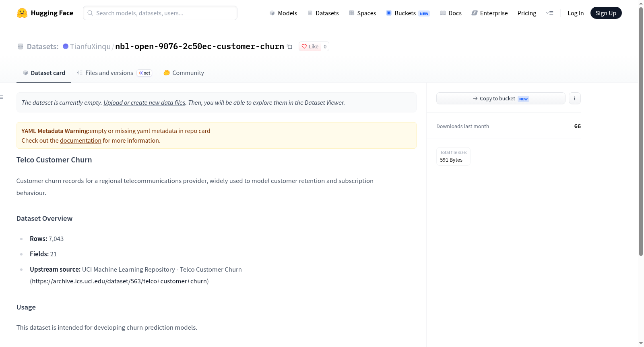Click the scrollbar down arrow

coord(641,343)
